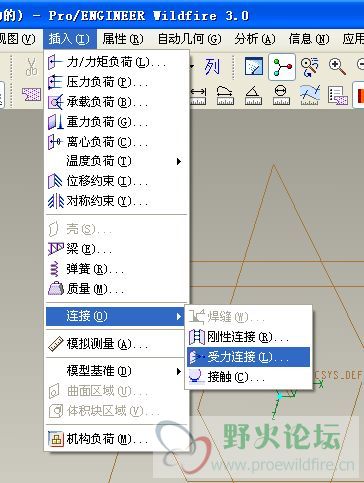The image size is (364, 483).
Task: Open the 分析 menu
Action: (x=255, y=39)
